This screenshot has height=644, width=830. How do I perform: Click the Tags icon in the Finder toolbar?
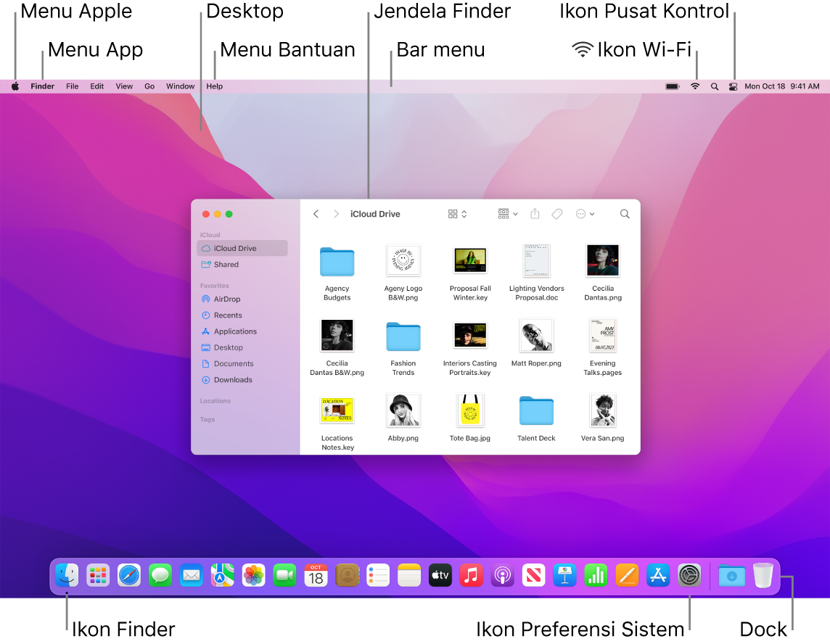[557, 214]
